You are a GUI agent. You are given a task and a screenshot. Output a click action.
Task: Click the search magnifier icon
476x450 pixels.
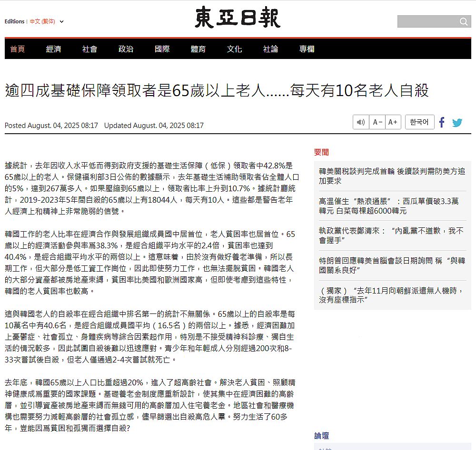click(464, 22)
